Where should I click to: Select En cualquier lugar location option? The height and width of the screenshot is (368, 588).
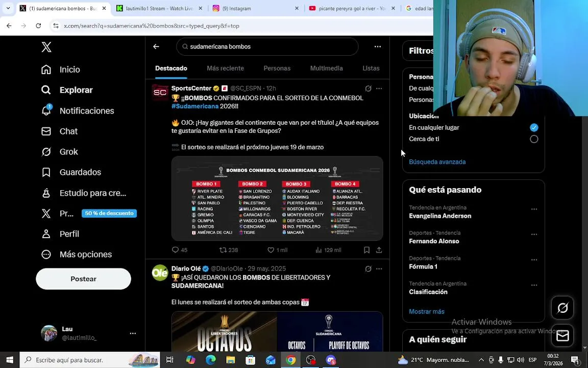pyautogui.click(x=534, y=128)
